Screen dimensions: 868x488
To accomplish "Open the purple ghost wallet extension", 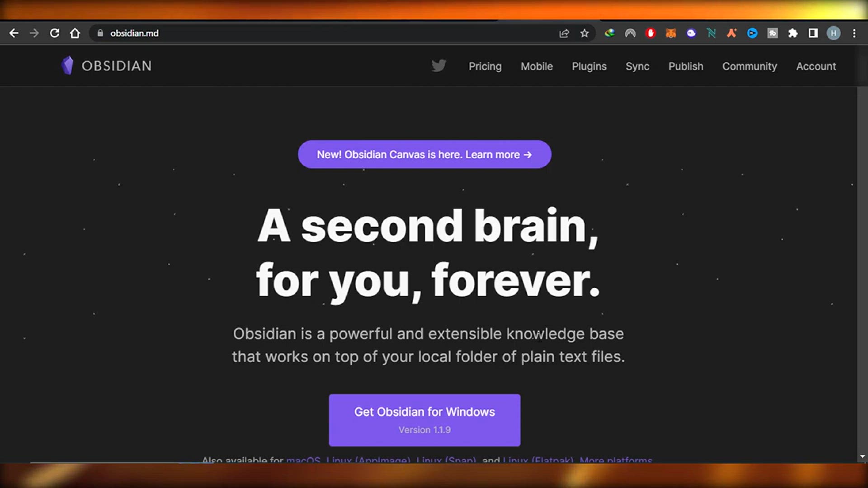I will (x=691, y=33).
